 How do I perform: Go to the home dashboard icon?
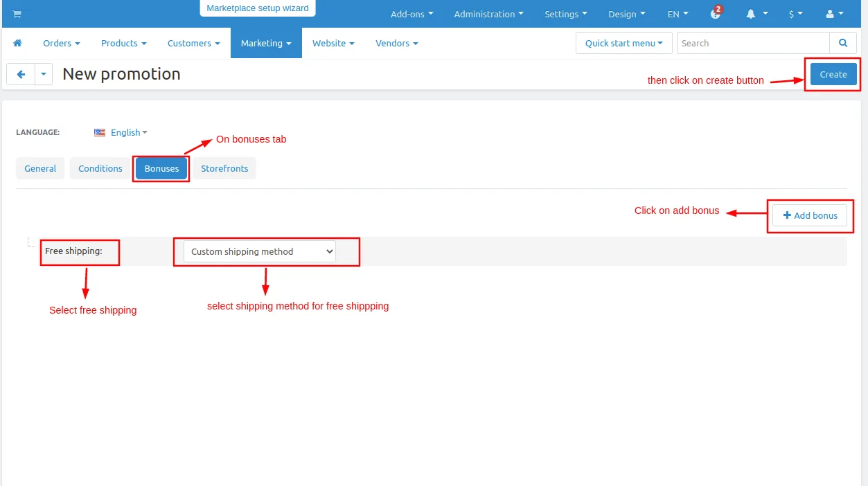point(17,43)
